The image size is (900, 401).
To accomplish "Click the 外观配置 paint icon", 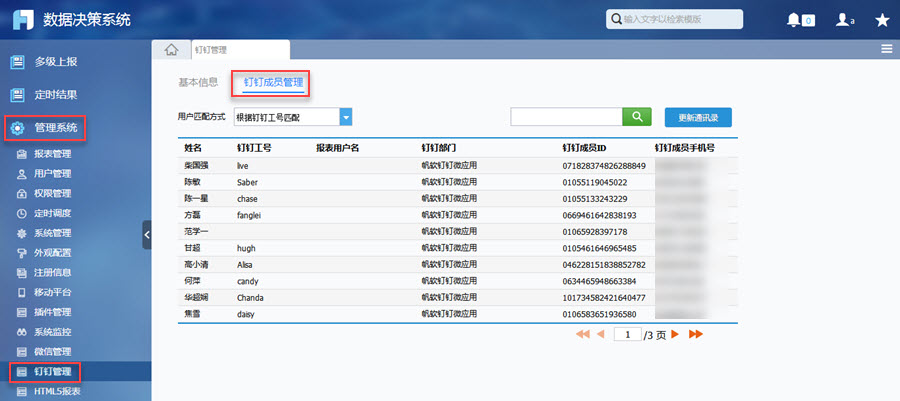I will 22,253.
